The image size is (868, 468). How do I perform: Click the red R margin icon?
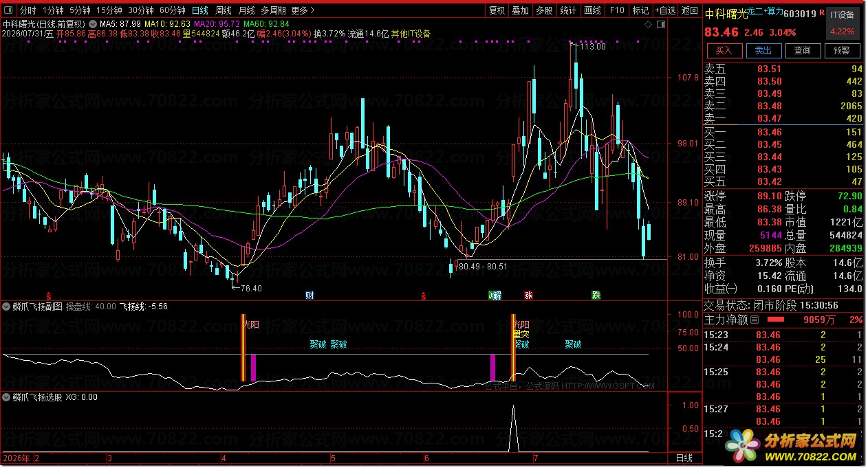click(822, 13)
